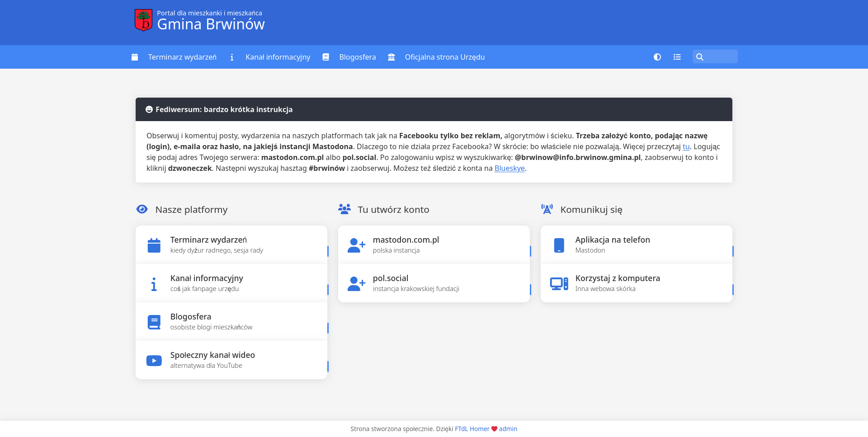Image resolution: width=868 pixels, height=437 pixels.
Task: Click into the search input field
Action: [721, 57]
